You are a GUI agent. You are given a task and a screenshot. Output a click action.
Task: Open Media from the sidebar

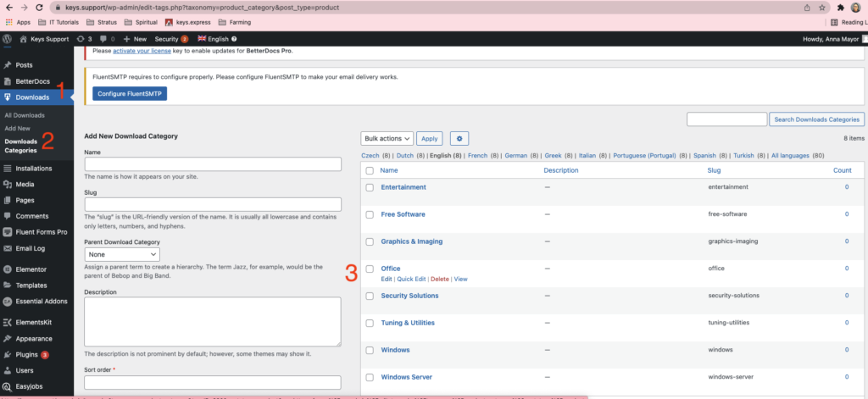coord(25,184)
